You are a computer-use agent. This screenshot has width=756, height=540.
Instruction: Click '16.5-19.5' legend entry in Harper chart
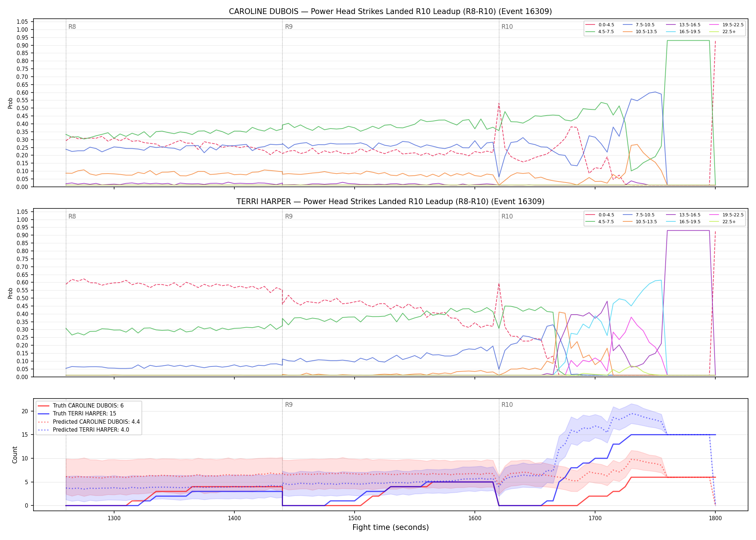684,222
